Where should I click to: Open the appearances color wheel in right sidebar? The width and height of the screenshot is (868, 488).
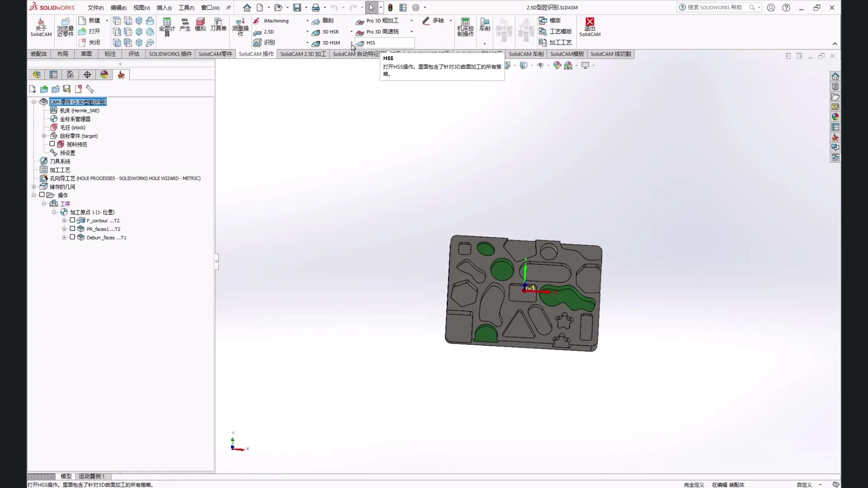[835, 117]
